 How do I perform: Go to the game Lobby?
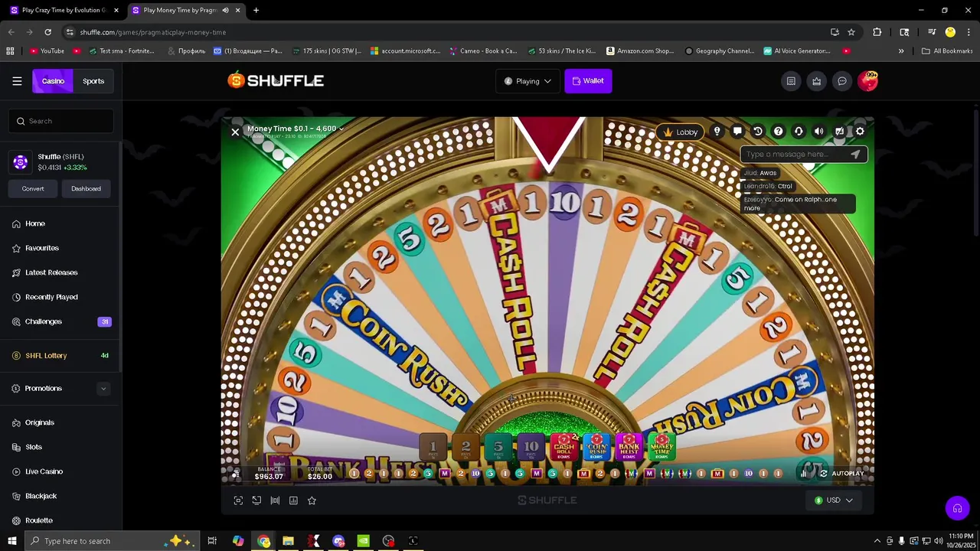(x=681, y=132)
